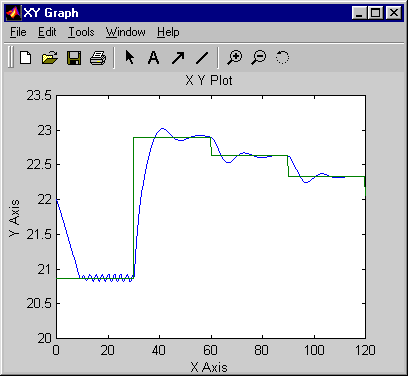Click the x-axis tick label 100
This screenshot has width=408, height=376.
click(314, 350)
